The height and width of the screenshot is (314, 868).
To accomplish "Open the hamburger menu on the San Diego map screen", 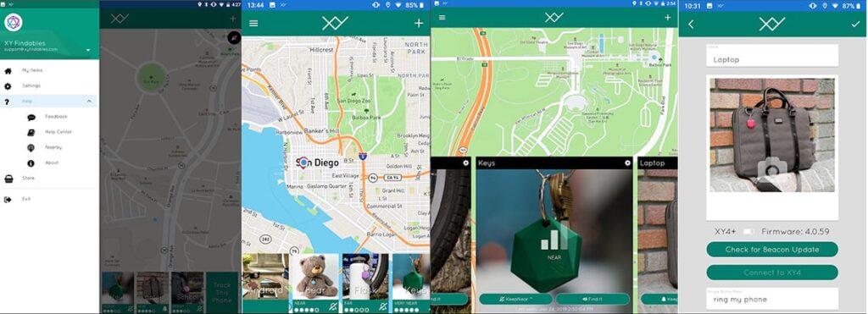I will 253,23.
